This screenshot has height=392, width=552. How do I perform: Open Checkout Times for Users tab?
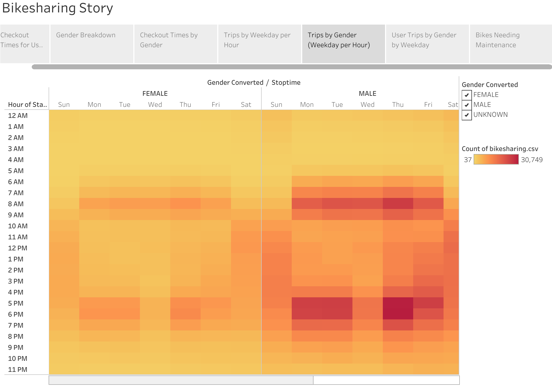[25, 44]
